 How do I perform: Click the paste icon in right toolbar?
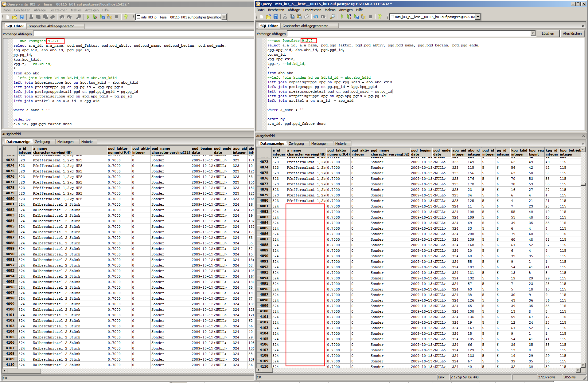click(299, 17)
